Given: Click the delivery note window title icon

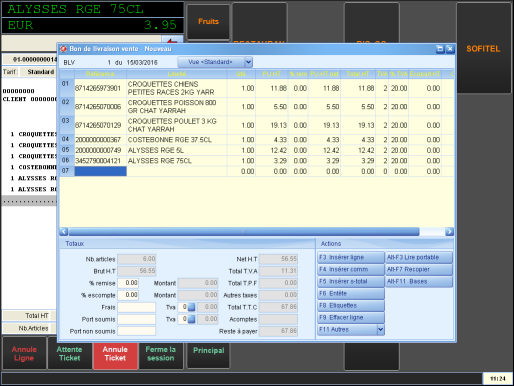Looking at the screenshot, I should tap(63, 49).
